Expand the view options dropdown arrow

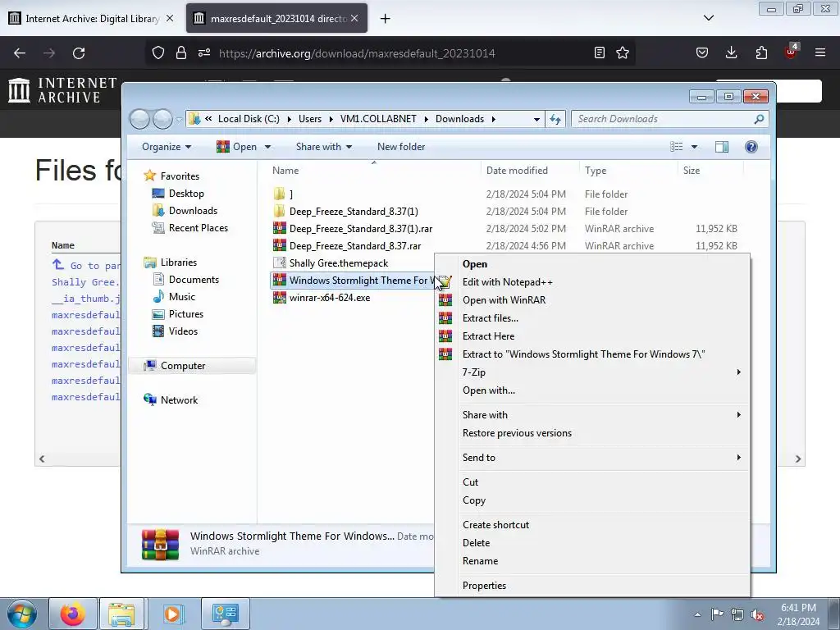pyautogui.click(x=694, y=147)
